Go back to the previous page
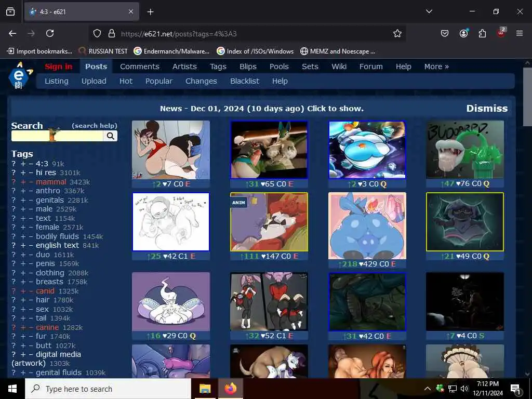 [x=12, y=33]
